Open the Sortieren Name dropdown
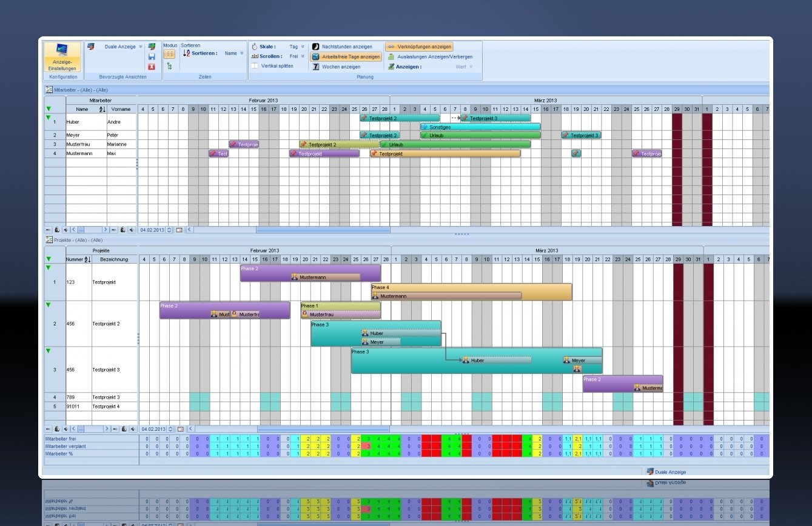Viewport: 812px width, 526px height. pyautogui.click(x=242, y=53)
